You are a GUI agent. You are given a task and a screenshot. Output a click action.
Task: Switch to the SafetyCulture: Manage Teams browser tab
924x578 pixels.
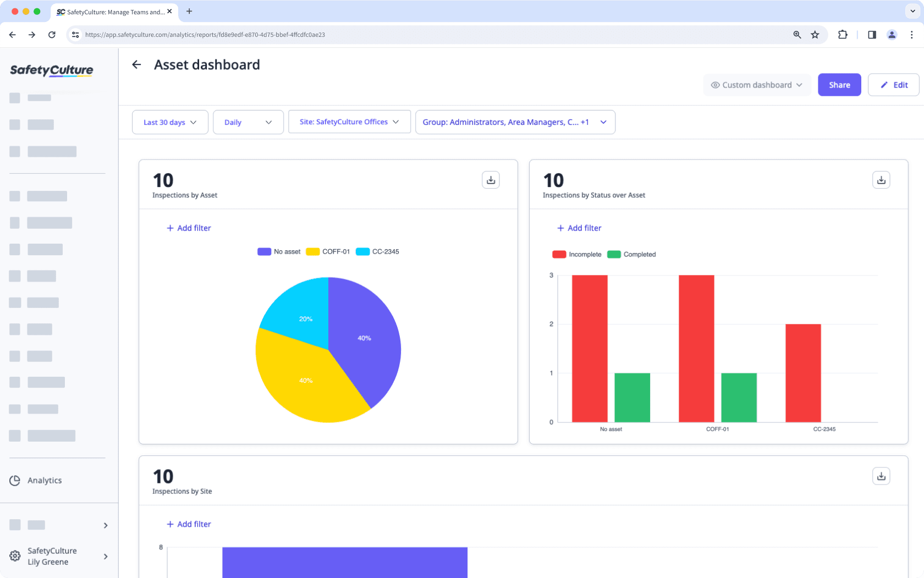click(110, 12)
